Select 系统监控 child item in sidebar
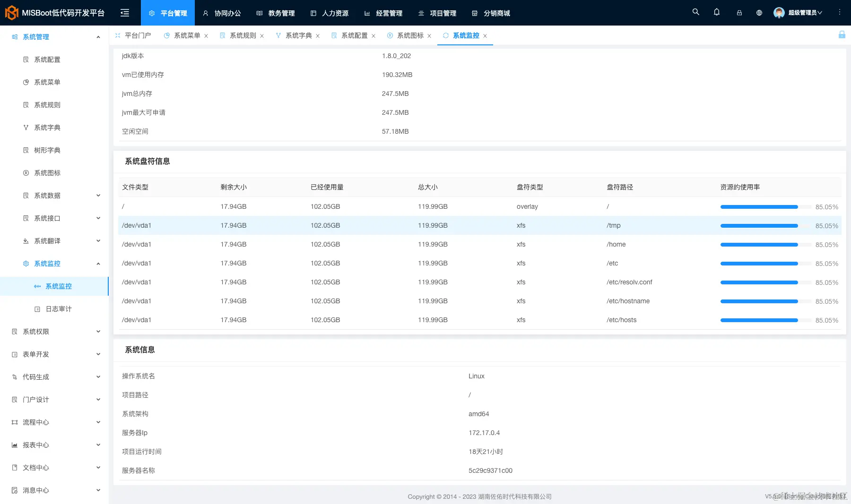The image size is (851, 504). [54, 286]
